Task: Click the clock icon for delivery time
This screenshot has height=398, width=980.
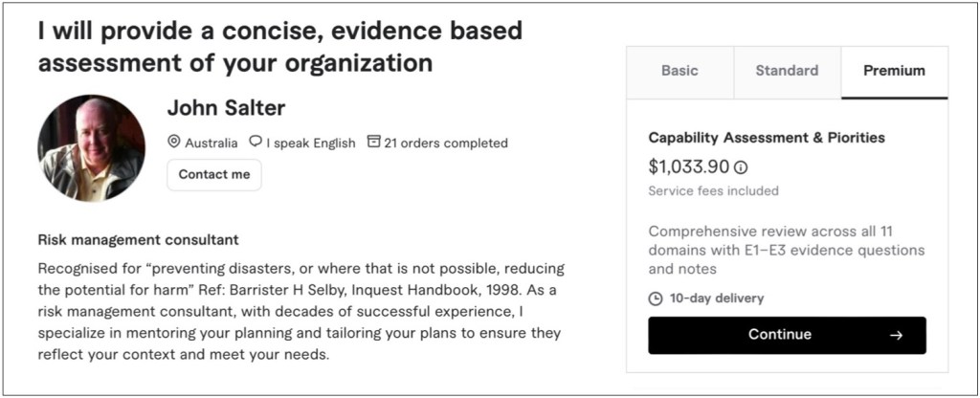Action: [656, 298]
